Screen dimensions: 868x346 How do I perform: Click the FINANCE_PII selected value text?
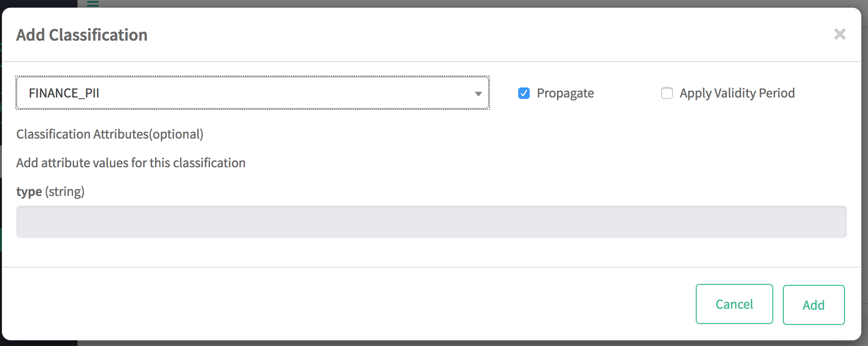[x=64, y=93]
